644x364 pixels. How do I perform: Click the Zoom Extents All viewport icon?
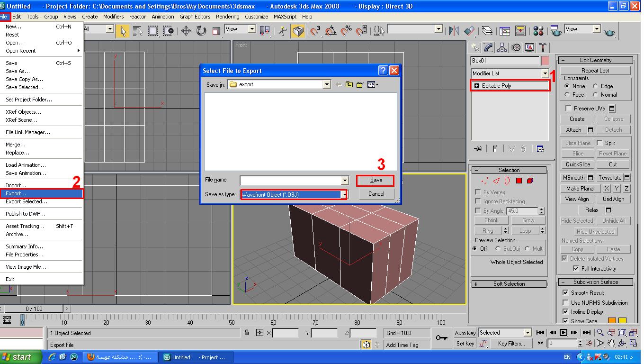pos(633,333)
